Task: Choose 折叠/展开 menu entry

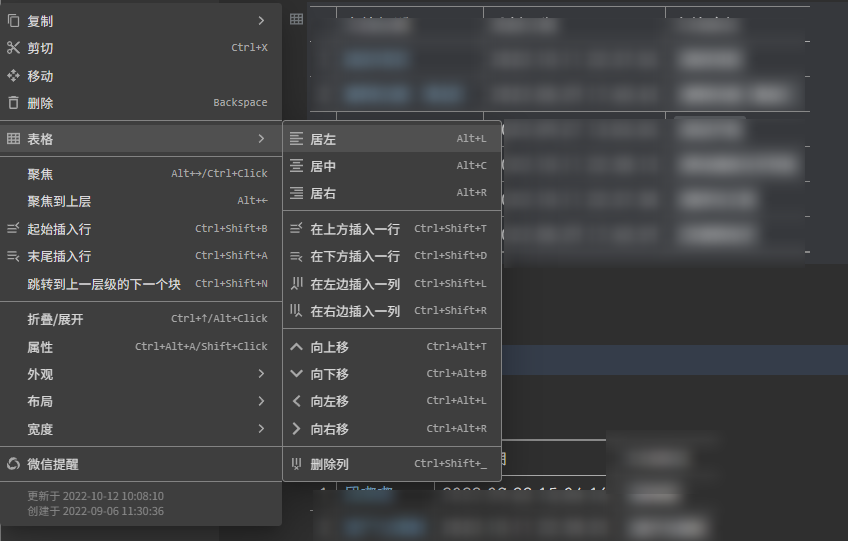Action: (141, 319)
